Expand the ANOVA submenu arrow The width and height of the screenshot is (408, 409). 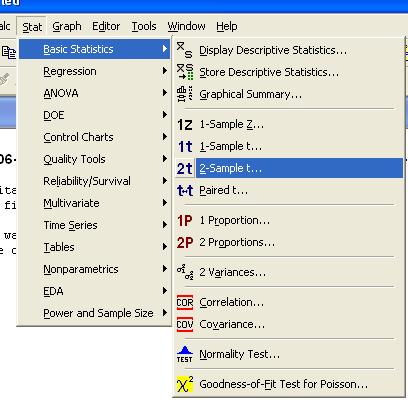tap(165, 93)
